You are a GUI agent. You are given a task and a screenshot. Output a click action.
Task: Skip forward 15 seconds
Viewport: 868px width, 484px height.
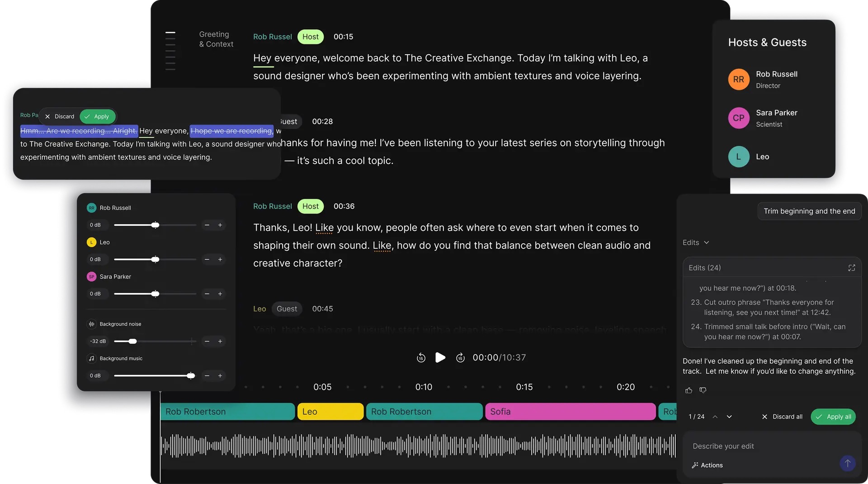[460, 358]
